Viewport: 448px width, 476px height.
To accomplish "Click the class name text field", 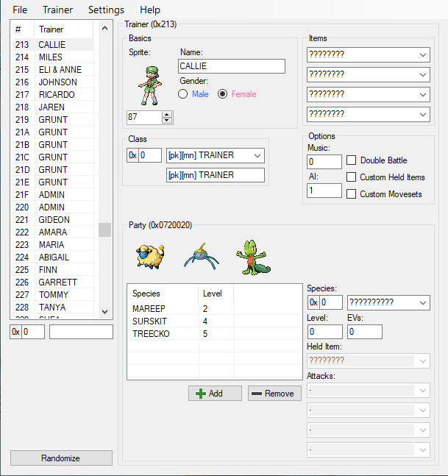I will coord(216,175).
